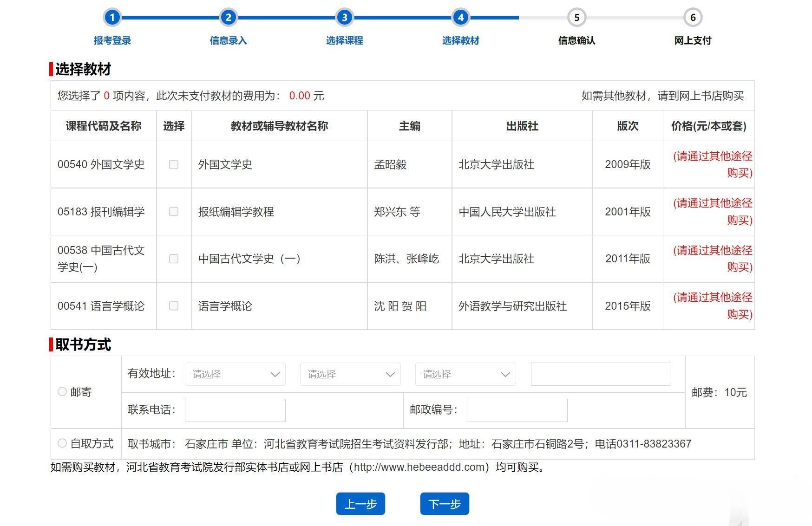The image size is (812, 526).
Task: Click the step 1 报考登录 circle icon
Action: (112, 17)
